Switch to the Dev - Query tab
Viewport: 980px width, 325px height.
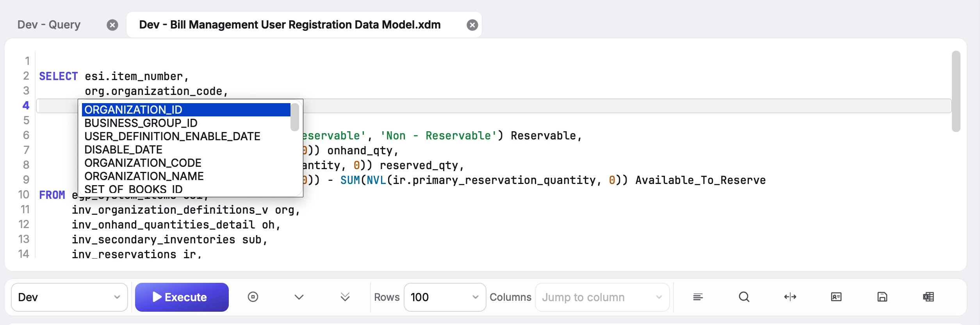click(49, 25)
